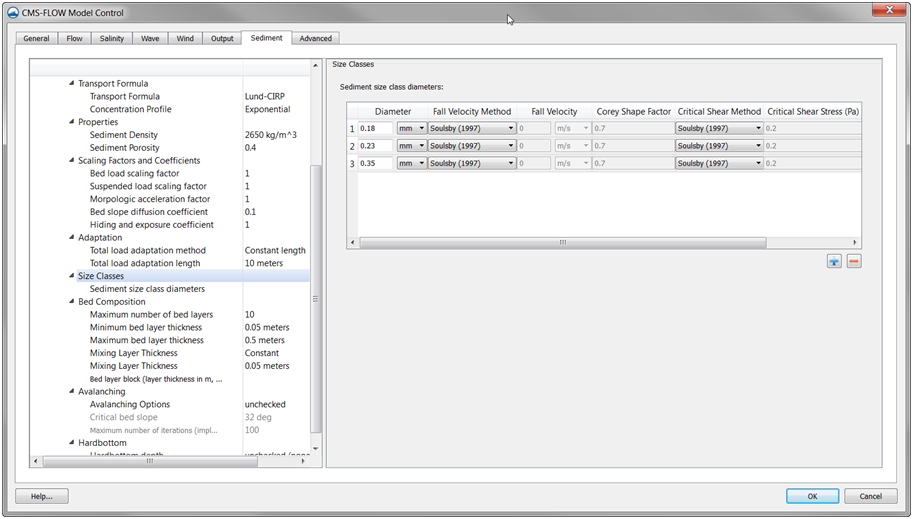Open diameter unit dropdown for row 2

coord(412,146)
